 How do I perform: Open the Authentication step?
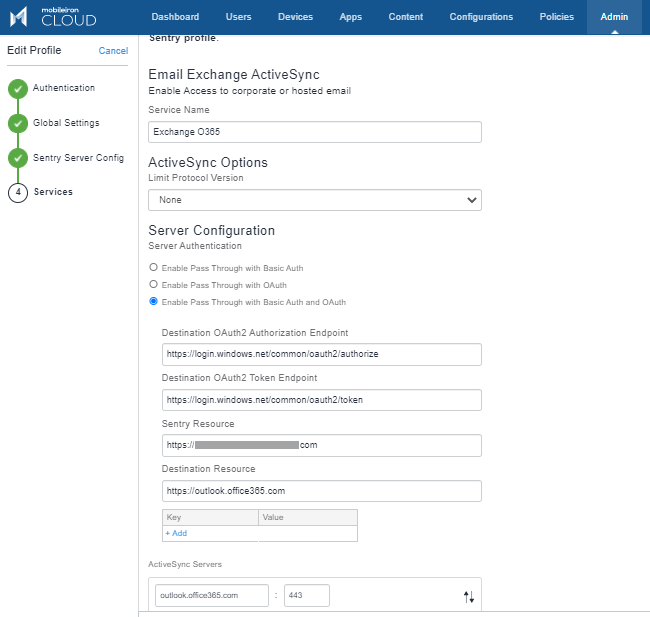click(64, 88)
